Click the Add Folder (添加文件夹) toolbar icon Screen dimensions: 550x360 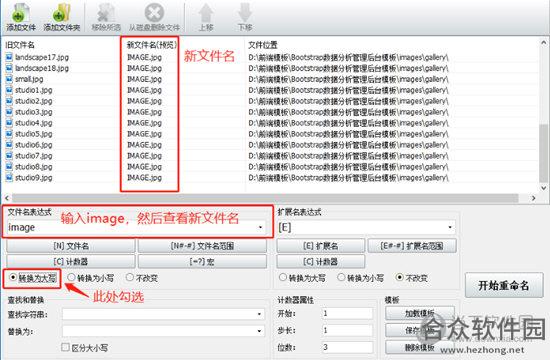click(62, 13)
